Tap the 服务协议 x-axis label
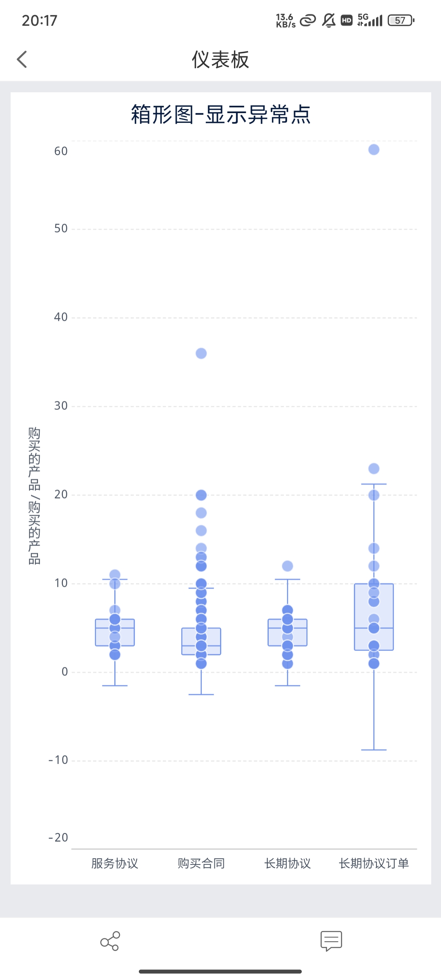Image resolution: width=441 pixels, height=980 pixels. click(115, 863)
